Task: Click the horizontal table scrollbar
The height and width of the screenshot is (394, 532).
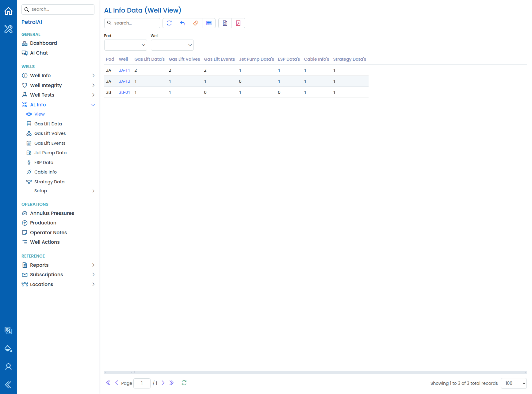Action: [x=315, y=372]
